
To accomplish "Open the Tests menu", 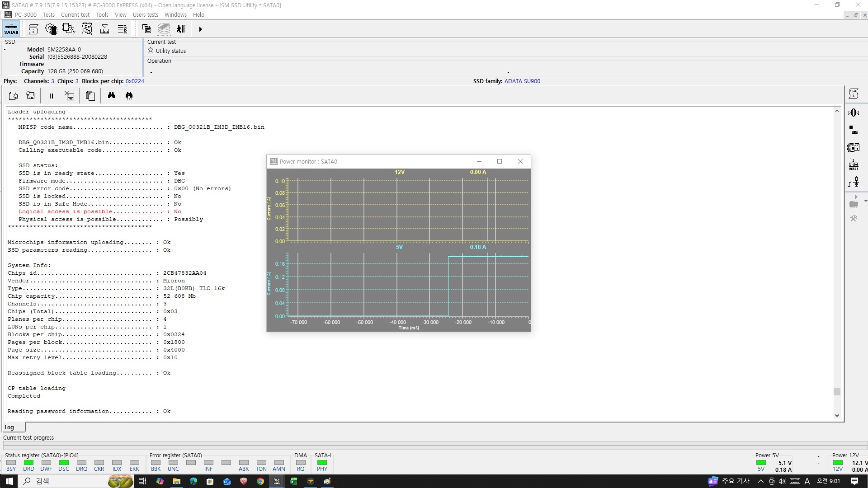I will (48, 14).
